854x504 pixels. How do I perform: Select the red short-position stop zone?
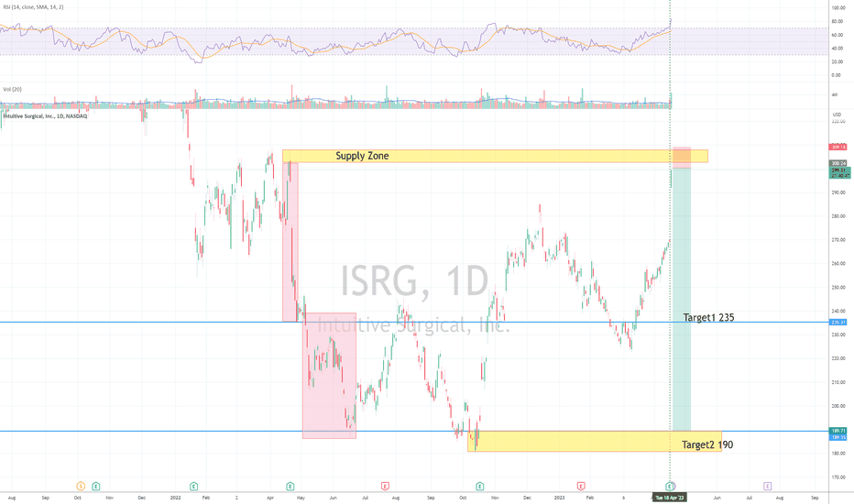tap(682, 158)
